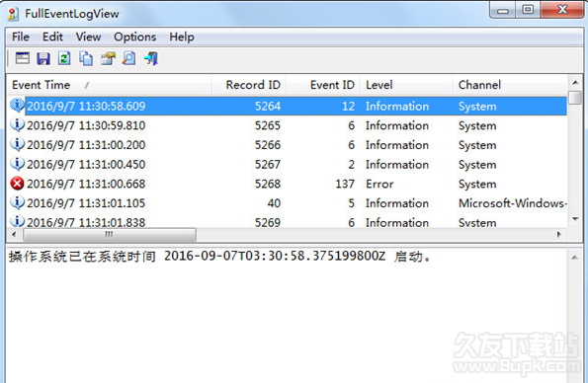Click the description pane scroll up arrow
The height and width of the screenshot is (383, 588).
574,258
